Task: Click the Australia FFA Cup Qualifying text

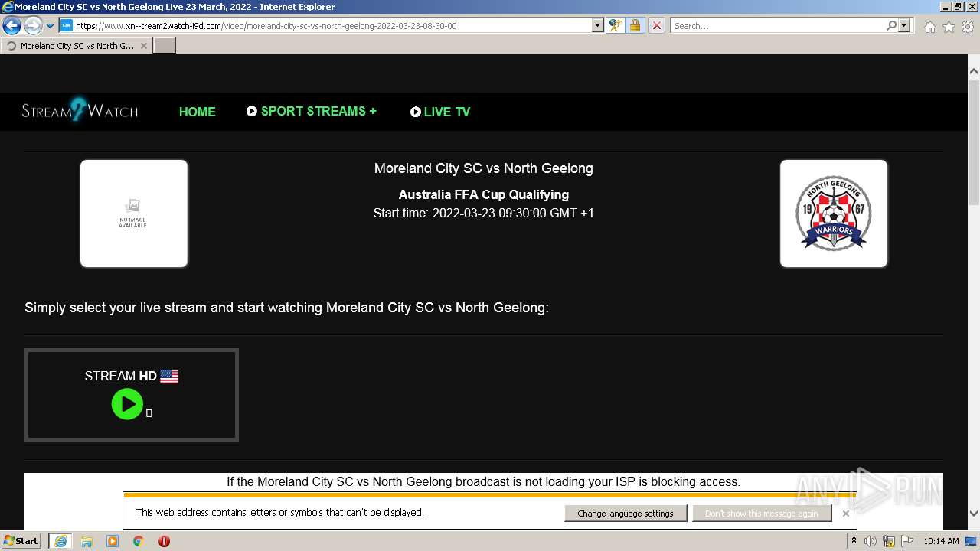Action: [x=484, y=194]
